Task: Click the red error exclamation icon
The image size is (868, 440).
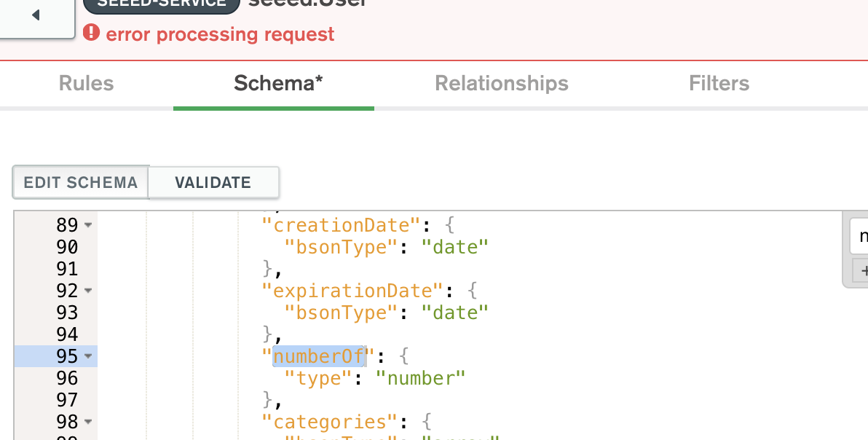Action: [x=91, y=33]
